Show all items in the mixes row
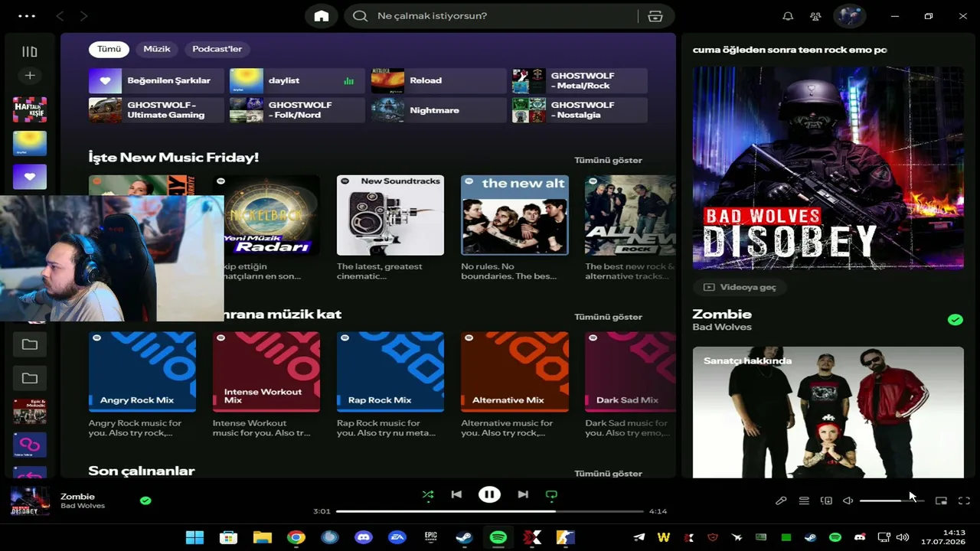980x551 pixels. (608, 317)
